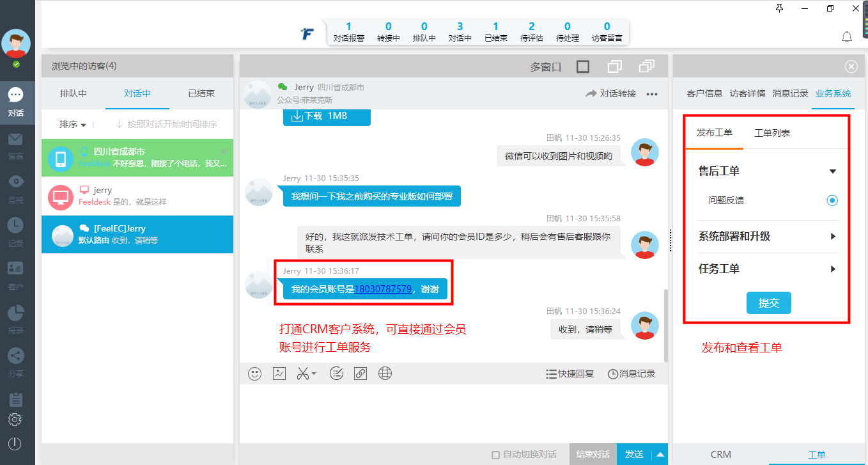Open the 18030787579 account link
868x465 pixels.
[383, 289]
